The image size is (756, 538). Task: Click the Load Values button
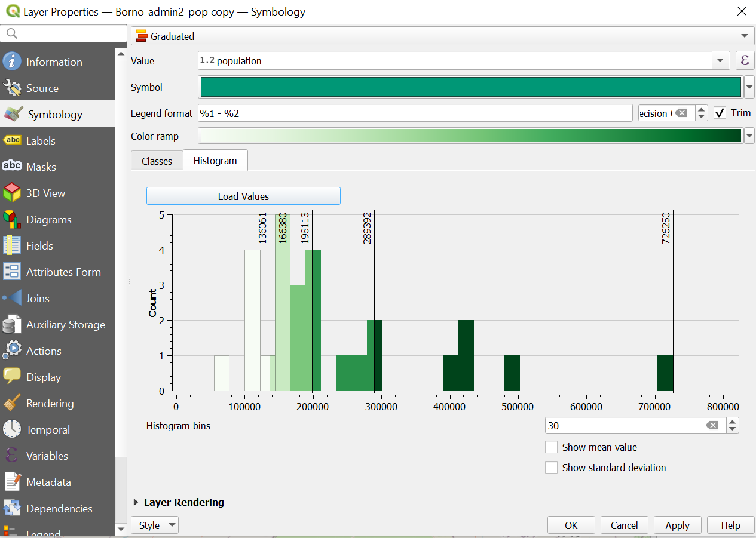(243, 196)
